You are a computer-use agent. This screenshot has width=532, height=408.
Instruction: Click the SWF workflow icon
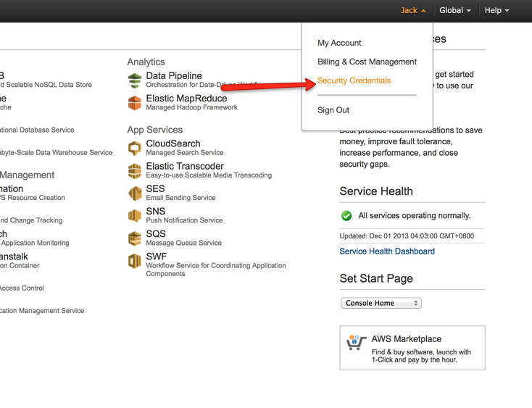coord(135,261)
